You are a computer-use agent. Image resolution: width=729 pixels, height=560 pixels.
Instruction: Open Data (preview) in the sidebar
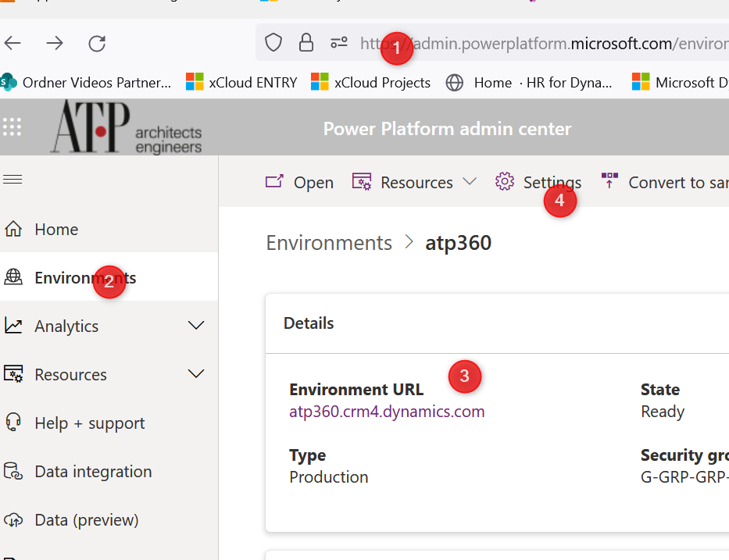(109, 519)
